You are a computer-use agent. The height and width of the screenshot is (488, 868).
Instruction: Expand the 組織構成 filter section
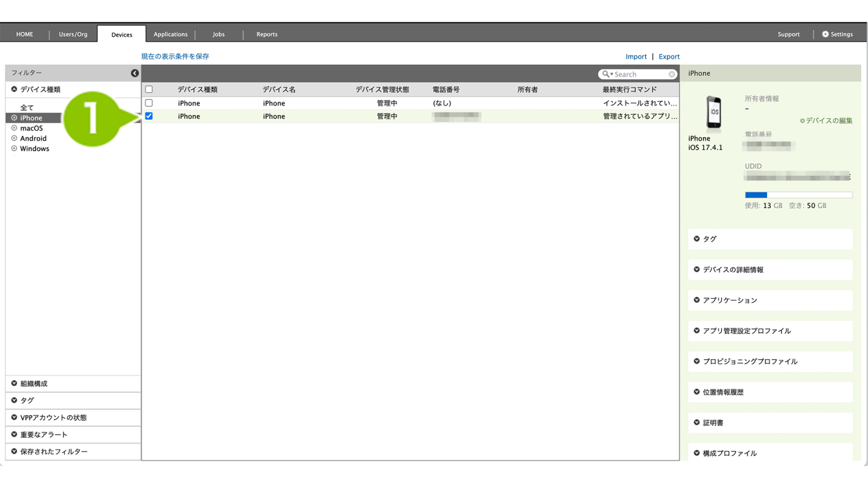coord(34,384)
